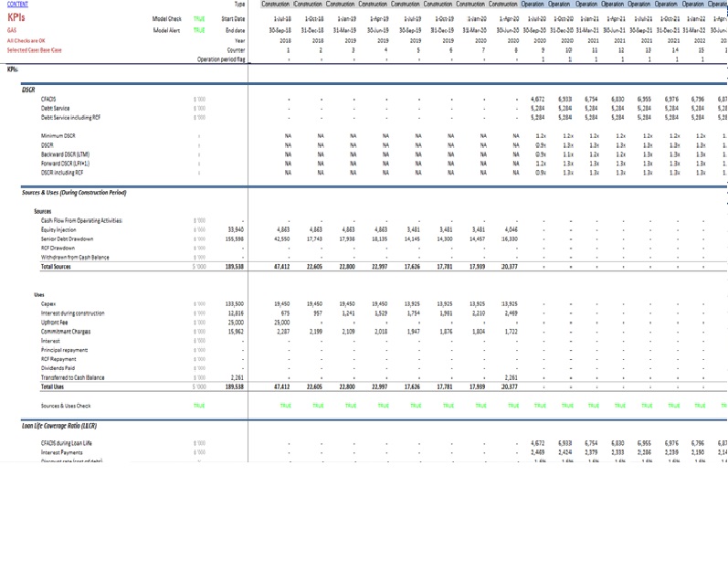Select CFADS during Loan Life label
Screen dimensions: 728x582
tap(67, 443)
